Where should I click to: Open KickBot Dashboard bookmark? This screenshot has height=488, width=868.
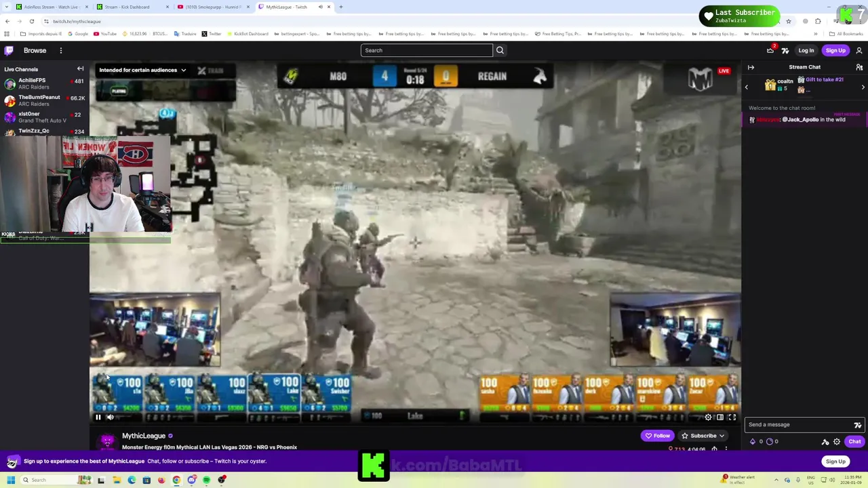(248, 34)
